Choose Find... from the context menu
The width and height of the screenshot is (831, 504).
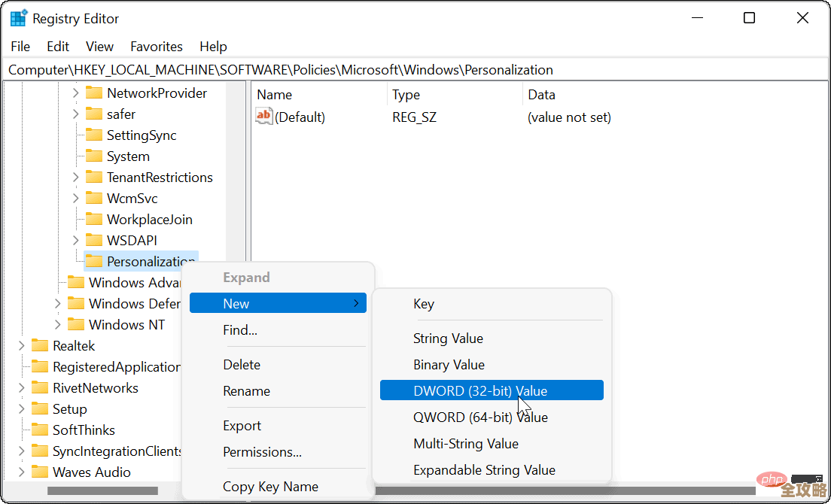[239, 329]
